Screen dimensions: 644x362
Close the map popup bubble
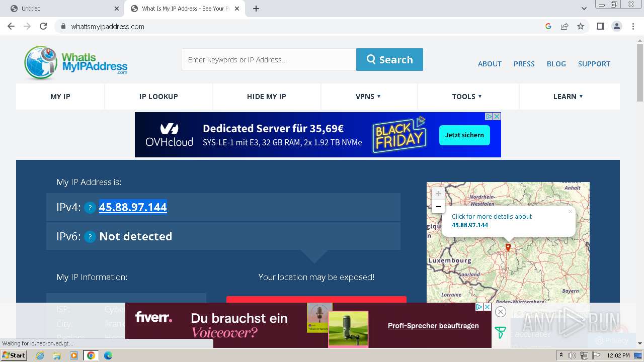(x=570, y=211)
